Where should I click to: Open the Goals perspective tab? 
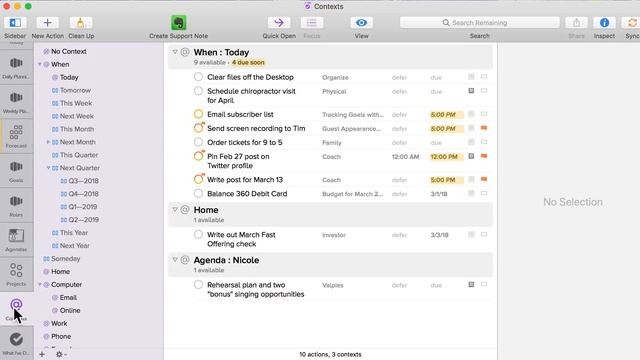coord(16,171)
